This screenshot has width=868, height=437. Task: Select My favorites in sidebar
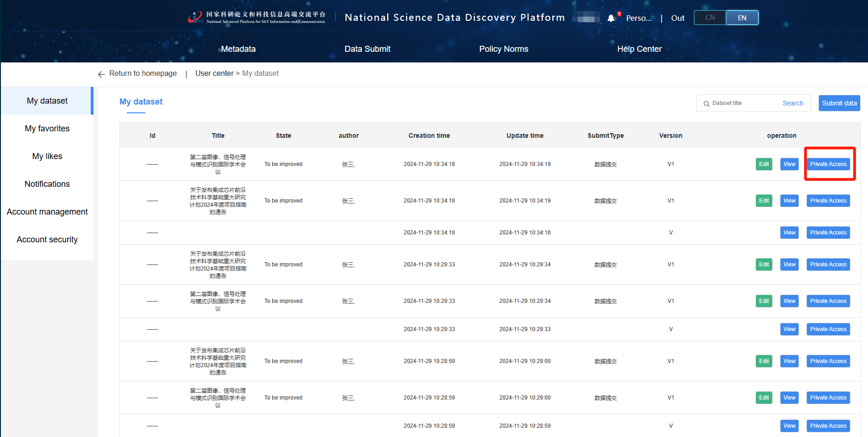[47, 129]
